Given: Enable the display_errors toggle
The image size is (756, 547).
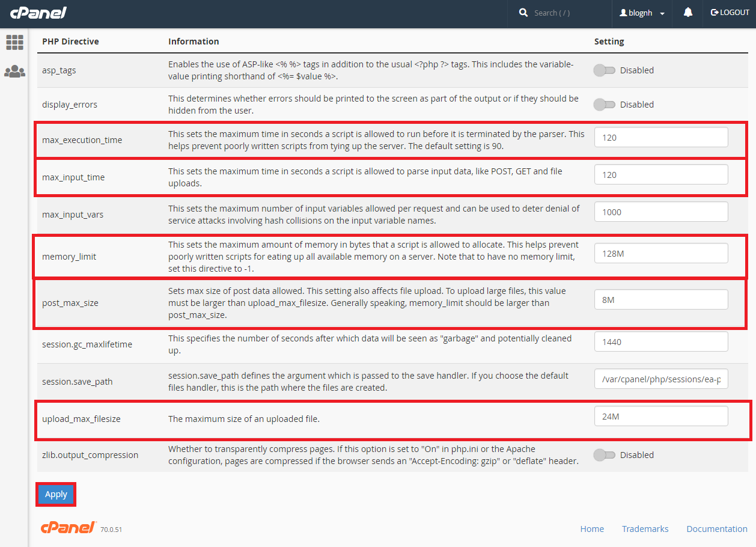Looking at the screenshot, I should pyautogui.click(x=605, y=105).
